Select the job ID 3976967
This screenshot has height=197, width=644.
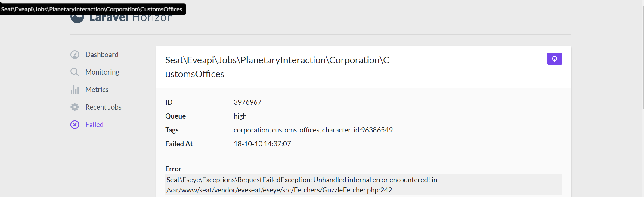pos(248,102)
